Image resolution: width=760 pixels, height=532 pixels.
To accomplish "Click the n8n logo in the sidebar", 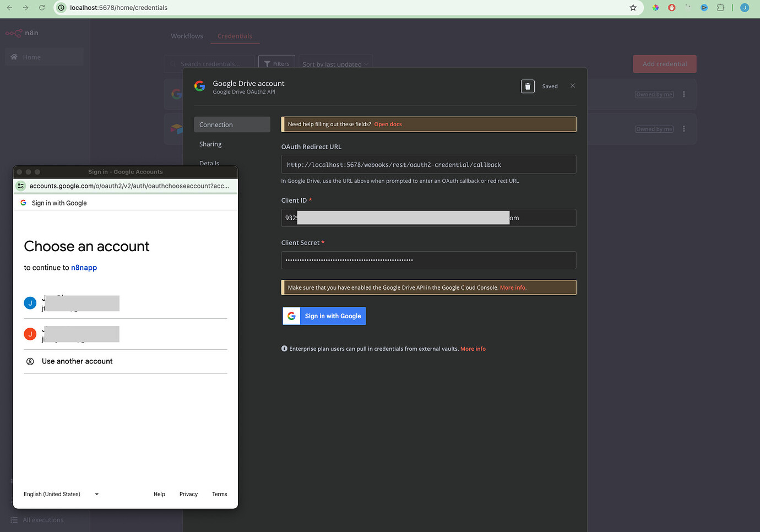I will coord(22,33).
